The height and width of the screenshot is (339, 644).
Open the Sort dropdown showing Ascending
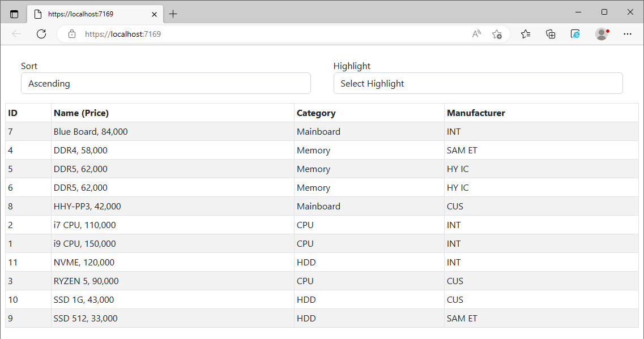(x=166, y=83)
